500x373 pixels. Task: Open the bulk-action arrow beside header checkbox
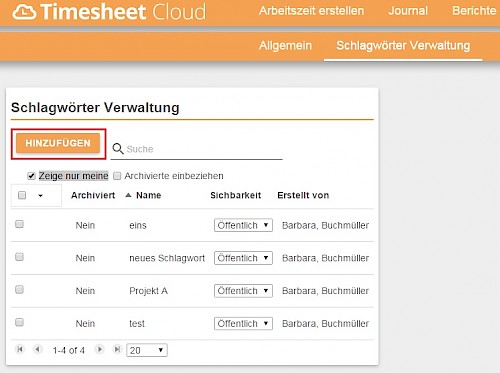click(40, 196)
